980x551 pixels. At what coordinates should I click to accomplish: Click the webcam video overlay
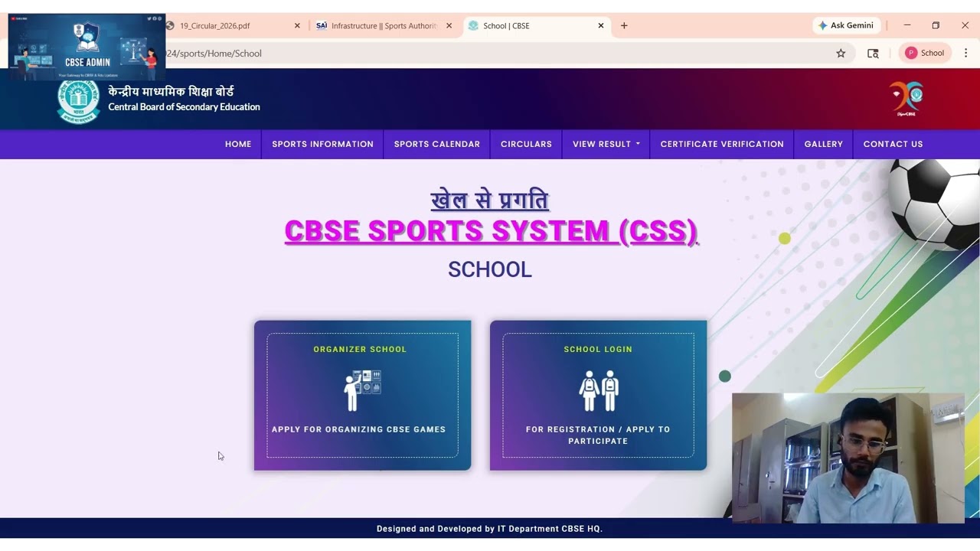click(848, 458)
